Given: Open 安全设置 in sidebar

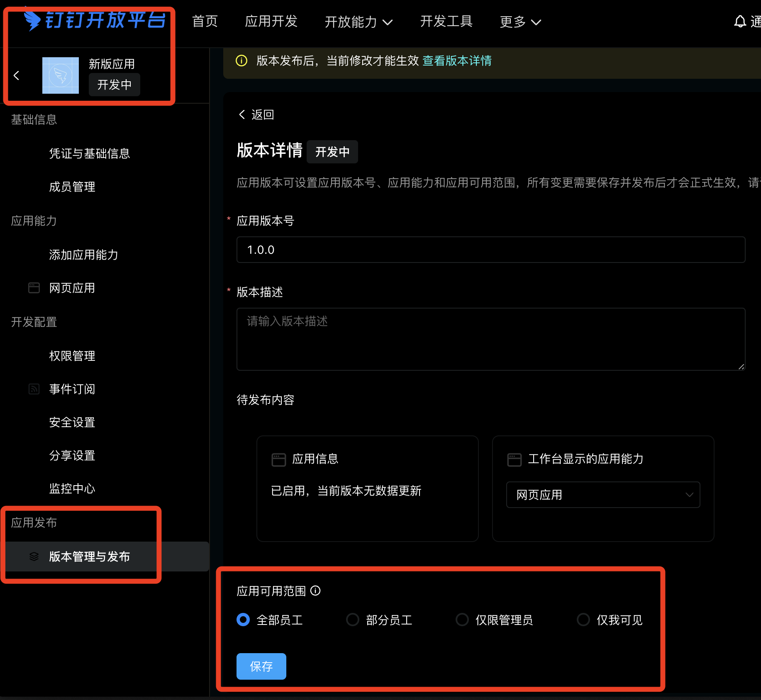Looking at the screenshot, I should pos(72,422).
